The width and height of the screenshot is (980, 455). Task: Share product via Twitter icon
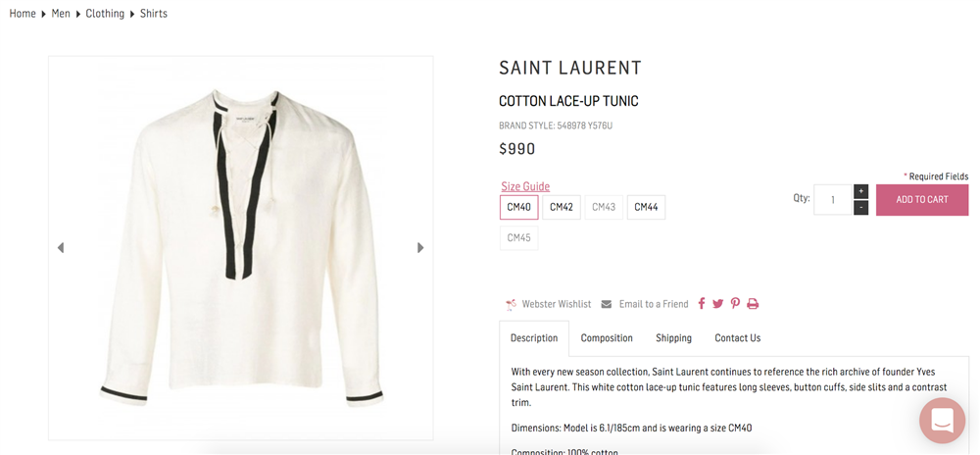click(718, 304)
